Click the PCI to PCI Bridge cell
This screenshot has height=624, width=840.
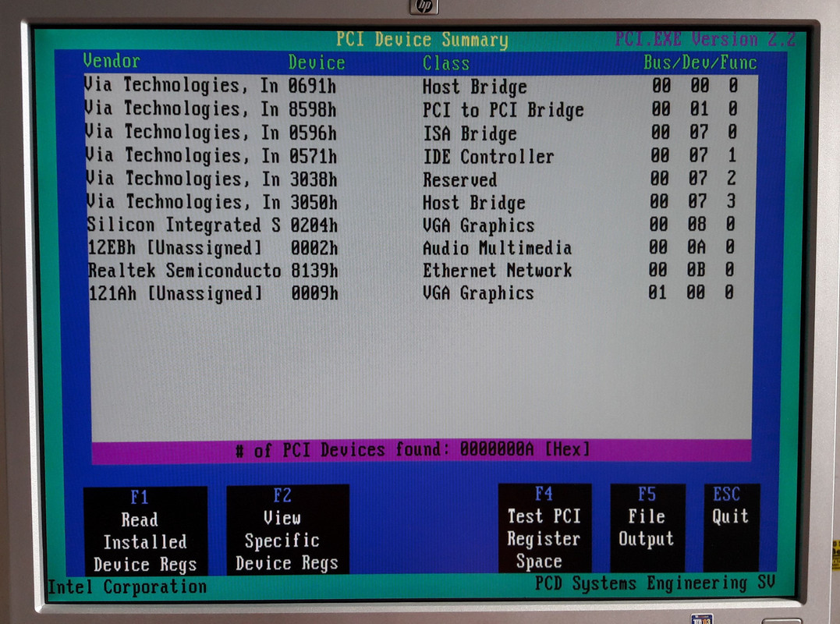(503, 110)
